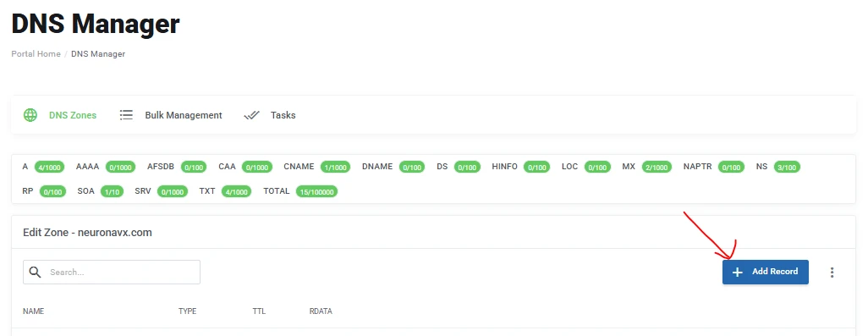Click the magnifier icon in the search box
868x336 pixels.
(36, 272)
